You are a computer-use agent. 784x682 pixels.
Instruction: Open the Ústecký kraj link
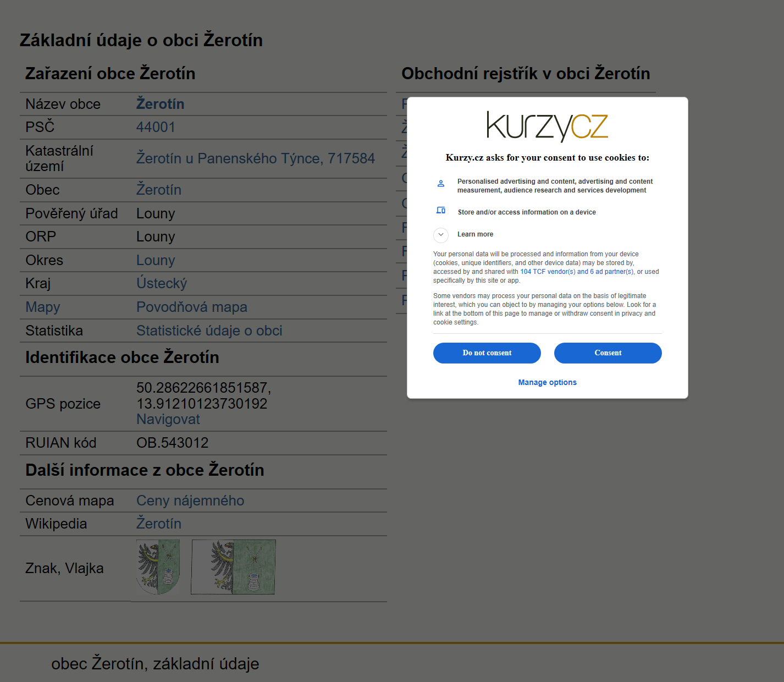[x=162, y=283]
